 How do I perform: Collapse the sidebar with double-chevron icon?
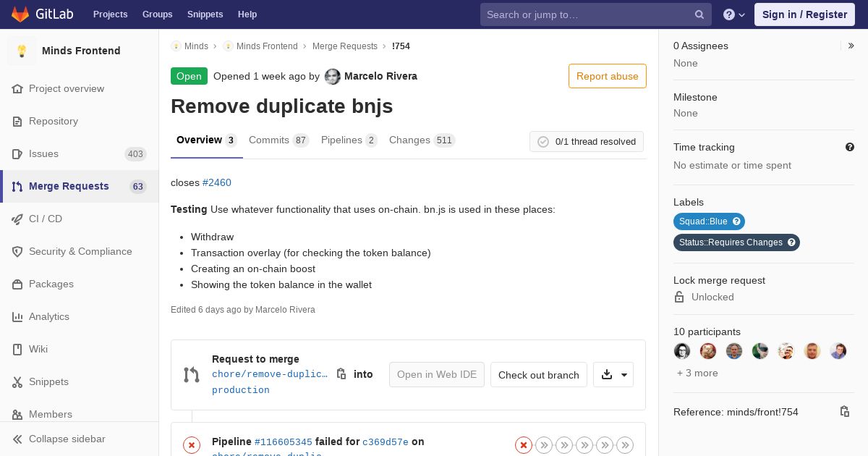[17, 439]
